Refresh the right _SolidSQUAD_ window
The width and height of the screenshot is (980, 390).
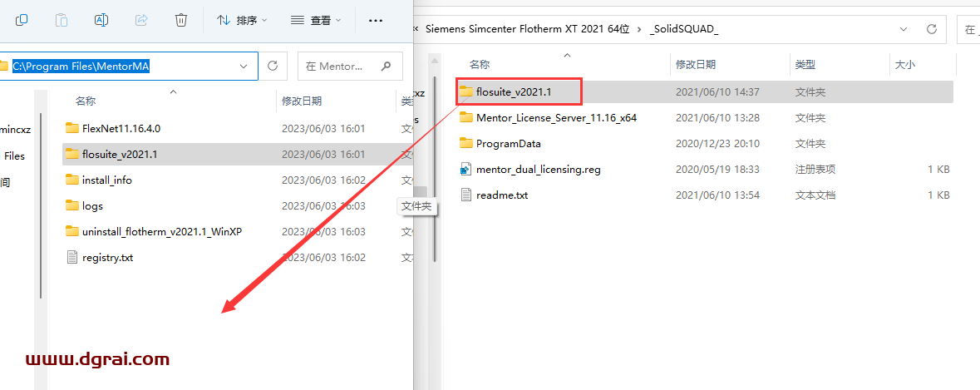pyautogui.click(x=931, y=29)
